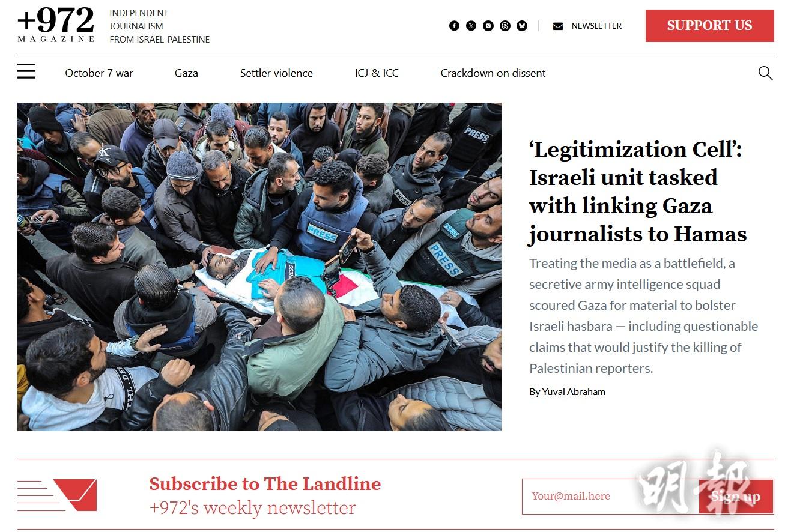Select Settler violence in the navigation
The width and height of the screenshot is (785, 532).
pos(276,73)
